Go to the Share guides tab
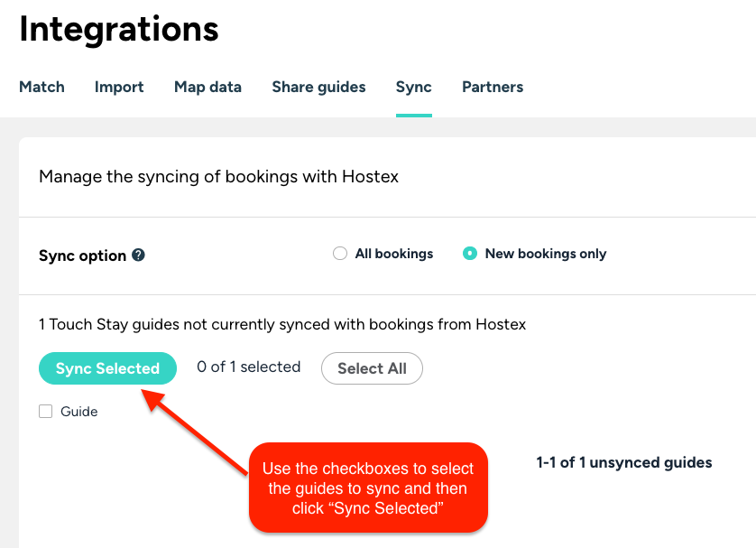This screenshot has height=548, width=756. (x=318, y=88)
